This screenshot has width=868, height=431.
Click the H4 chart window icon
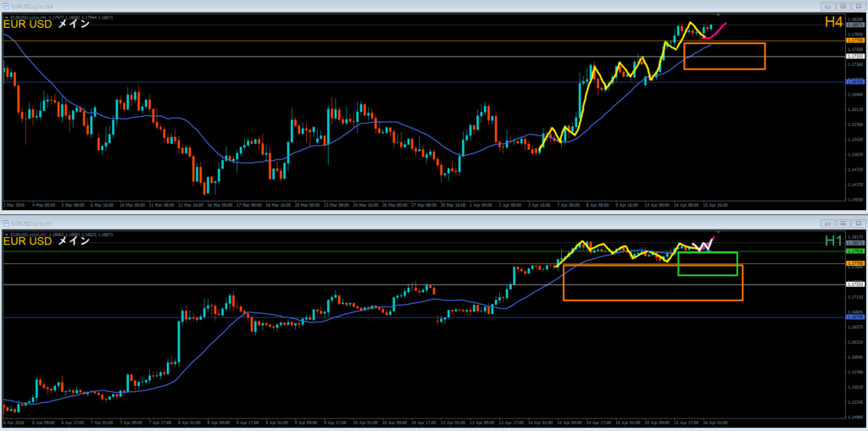click(7, 5)
